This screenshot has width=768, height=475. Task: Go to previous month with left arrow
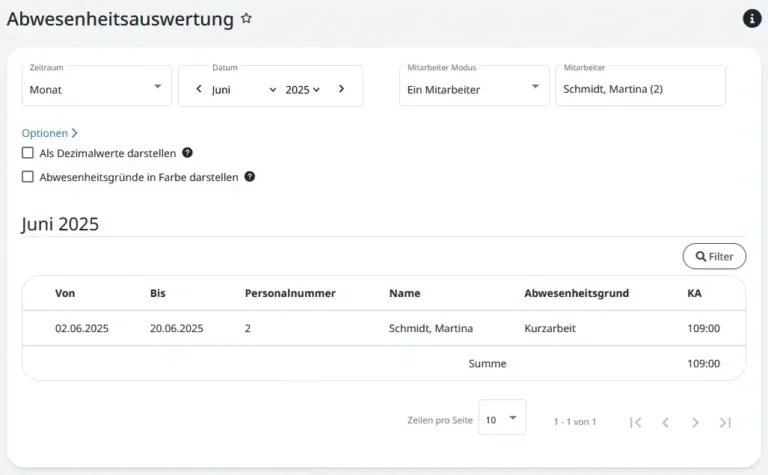[198, 89]
